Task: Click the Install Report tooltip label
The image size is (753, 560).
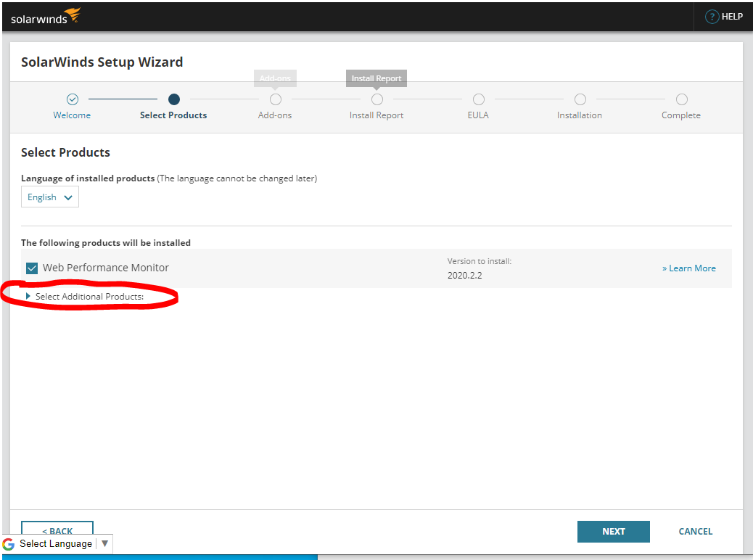Action: click(376, 78)
